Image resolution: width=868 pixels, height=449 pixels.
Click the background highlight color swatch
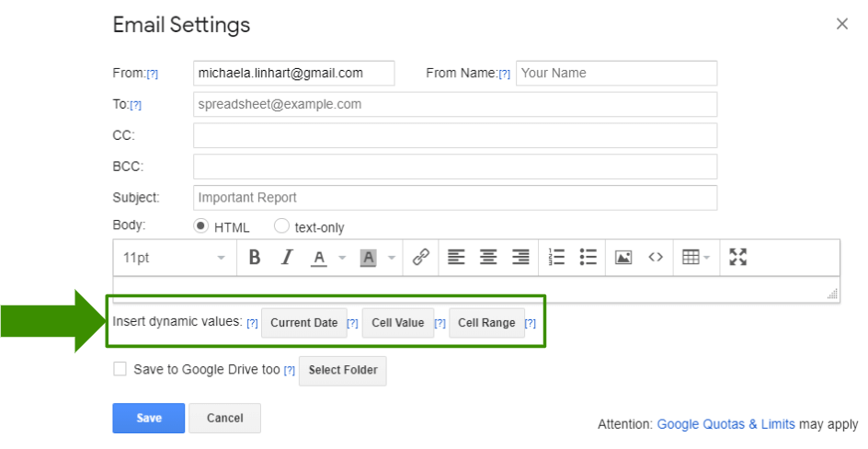pyautogui.click(x=368, y=258)
